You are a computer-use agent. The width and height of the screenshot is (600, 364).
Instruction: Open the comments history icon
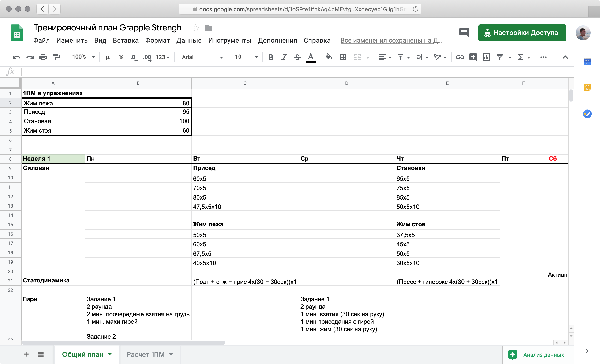pyautogui.click(x=464, y=32)
